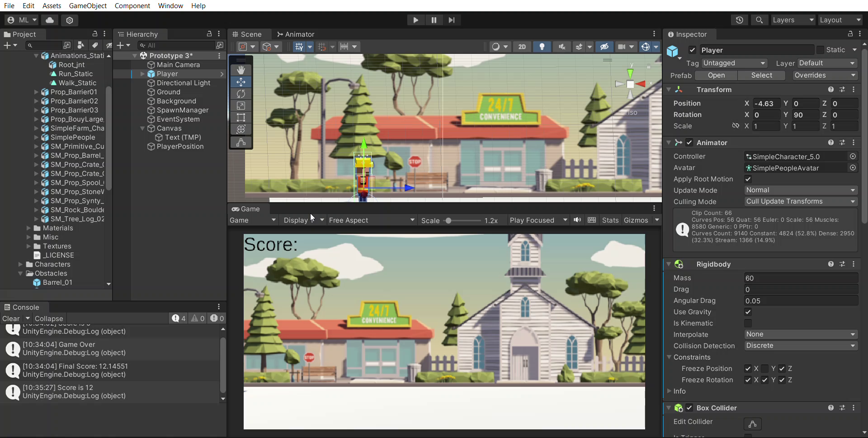Collapse the Canvas object in Hierarchy

click(x=142, y=128)
